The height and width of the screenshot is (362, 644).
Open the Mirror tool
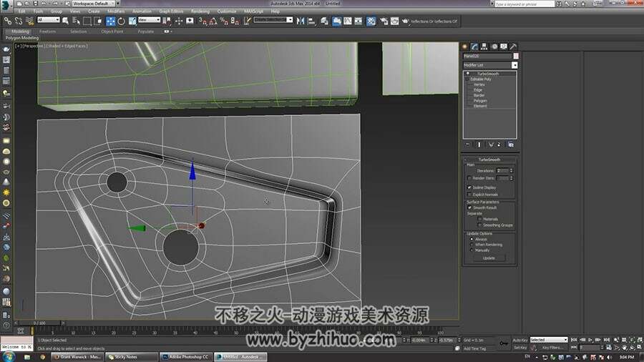coord(301,21)
